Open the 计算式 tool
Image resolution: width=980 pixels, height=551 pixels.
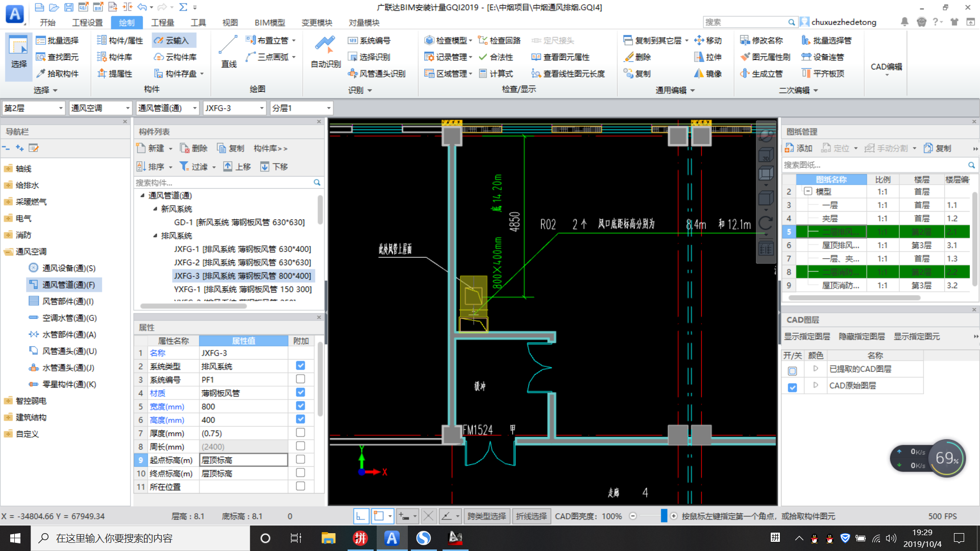[496, 73]
